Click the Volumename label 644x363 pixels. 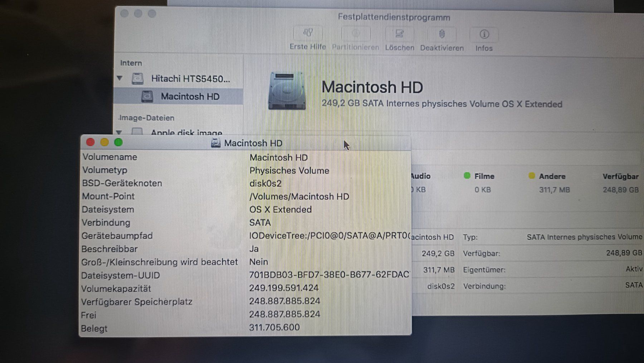[x=110, y=157]
